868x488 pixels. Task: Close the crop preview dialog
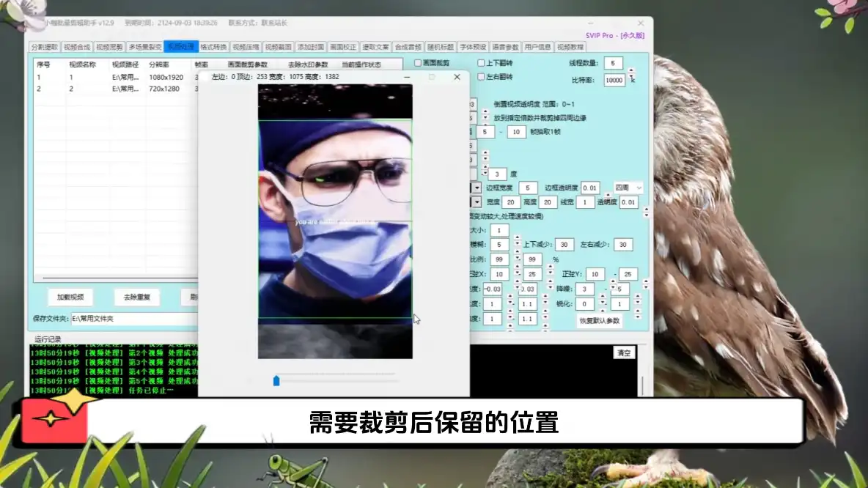(x=457, y=77)
